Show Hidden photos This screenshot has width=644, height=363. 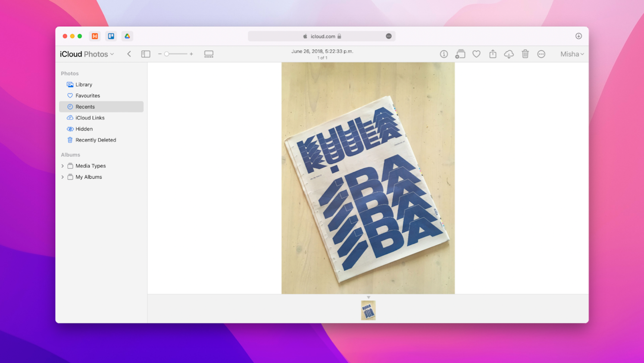tap(83, 129)
